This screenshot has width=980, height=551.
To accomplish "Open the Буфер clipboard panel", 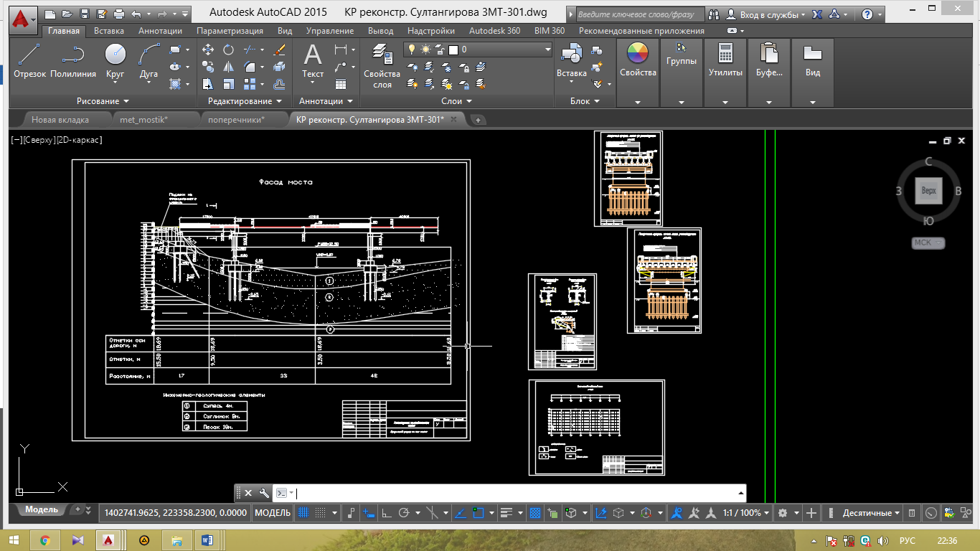I will (769, 60).
